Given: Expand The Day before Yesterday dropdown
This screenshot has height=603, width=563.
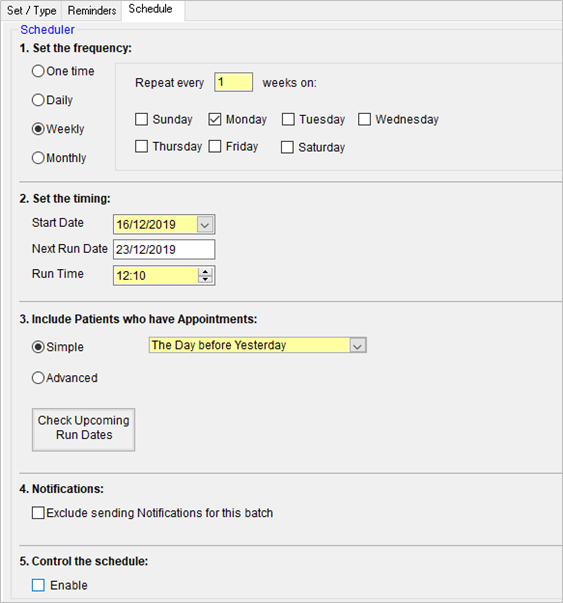Looking at the screenshot, I should click(x=358, y=345).
